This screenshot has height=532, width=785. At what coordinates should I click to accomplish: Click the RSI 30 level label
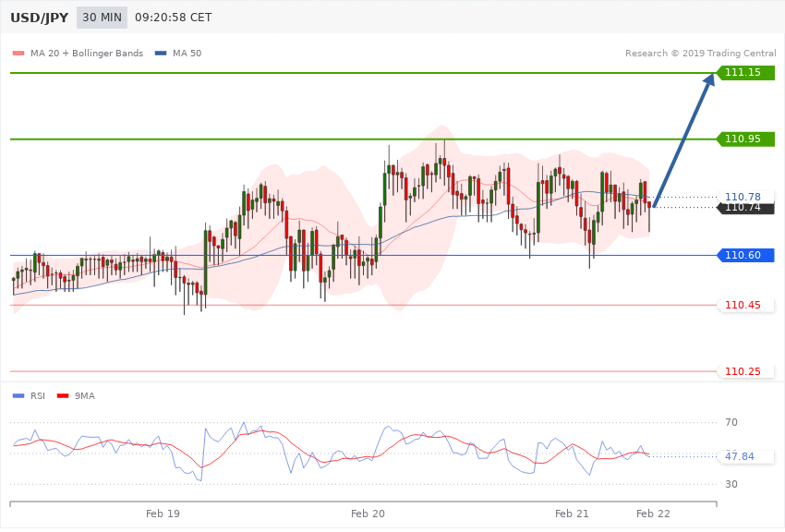coord(731,485)
